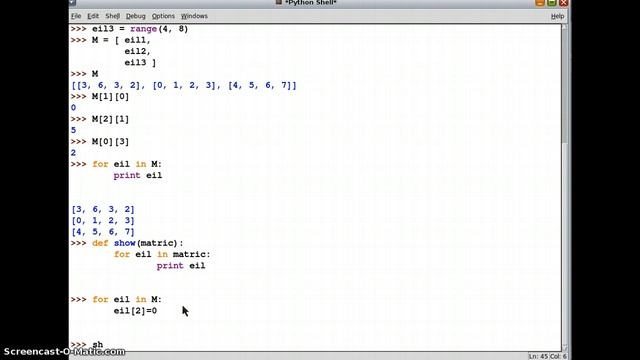The image size is (640, 360).
Task: Click the expression 'M[2][1]'
Action: click(110, 119)
